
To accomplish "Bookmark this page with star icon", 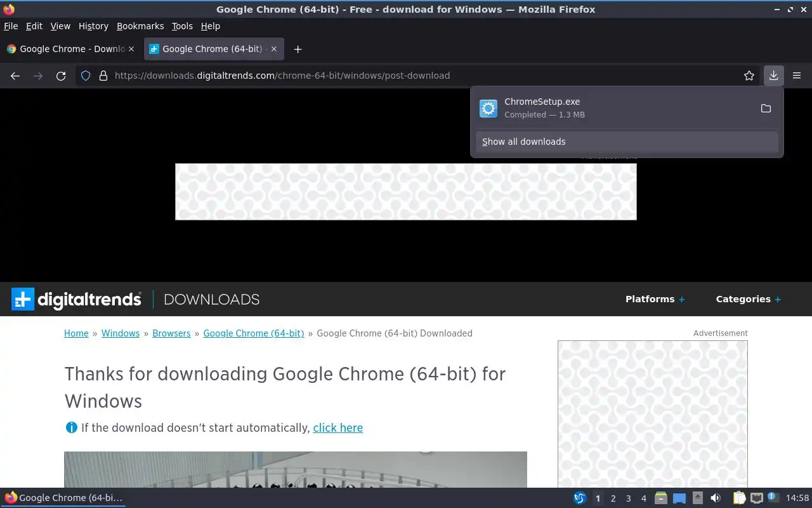I will [x=749, y=76].
